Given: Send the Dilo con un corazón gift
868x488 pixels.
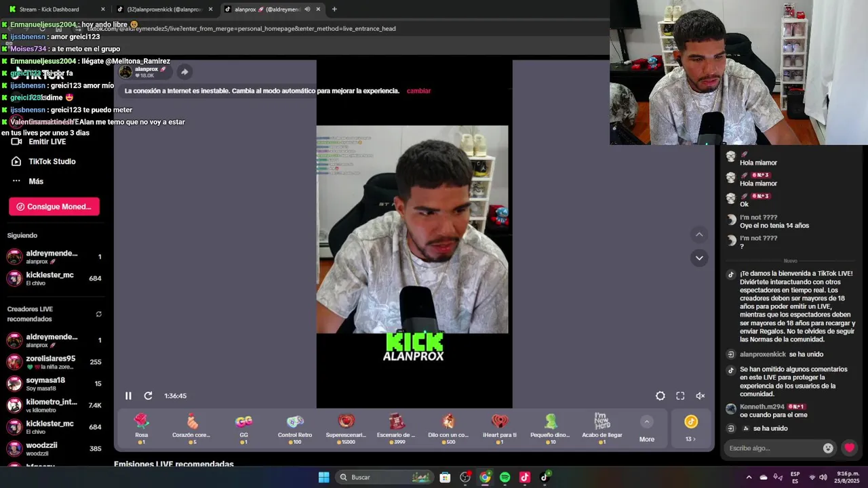Looking at the screenshot, I should [448, 429].
